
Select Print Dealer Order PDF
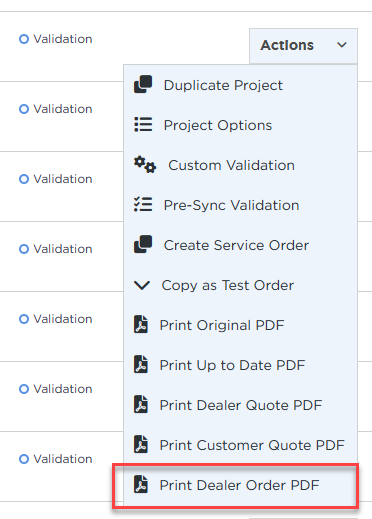[x=240, y=485]
